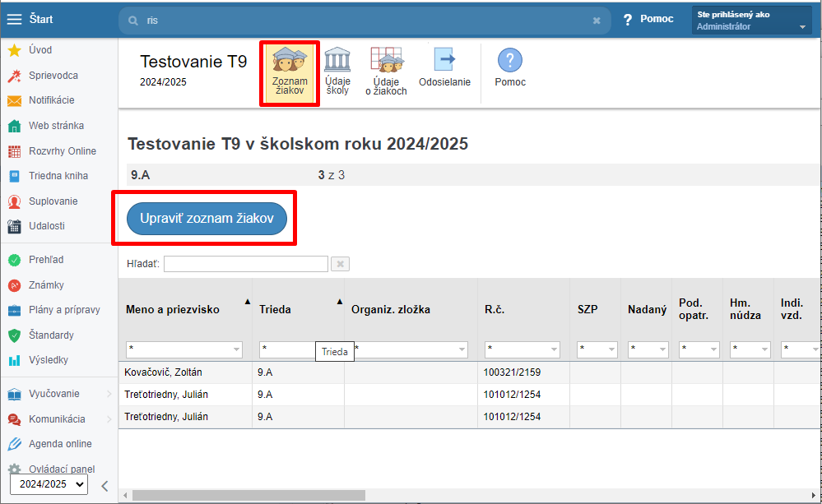Open the Meno a priezvisko filter dropdown
Screen dimensions: 822x504
(x=237, y=349)
